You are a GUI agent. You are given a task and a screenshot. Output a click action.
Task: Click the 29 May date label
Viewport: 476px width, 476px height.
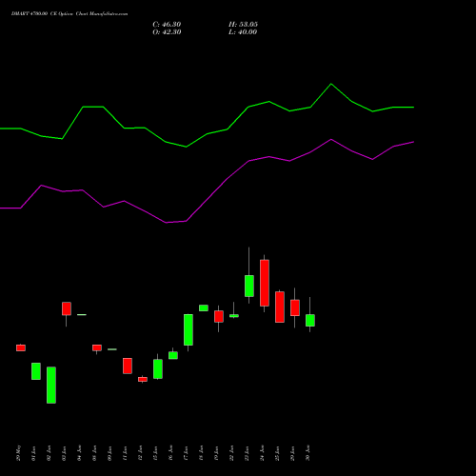[x=18, y=453]
